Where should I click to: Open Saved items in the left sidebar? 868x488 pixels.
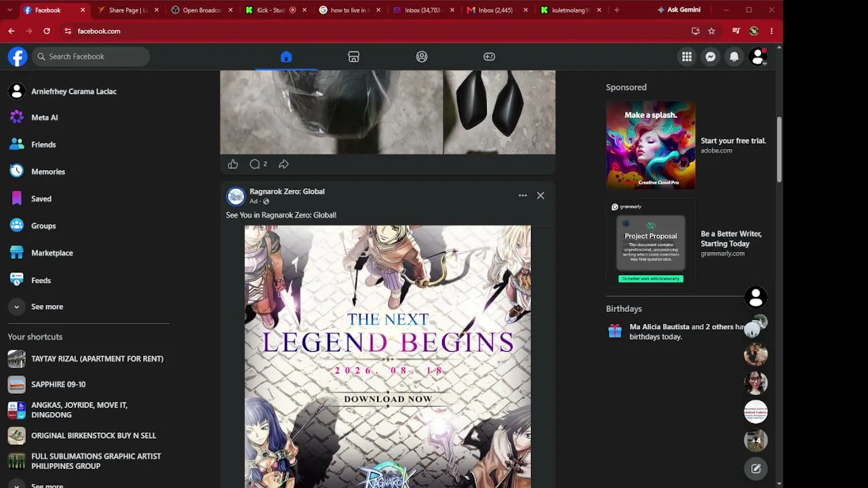click(x=88, y=199)
